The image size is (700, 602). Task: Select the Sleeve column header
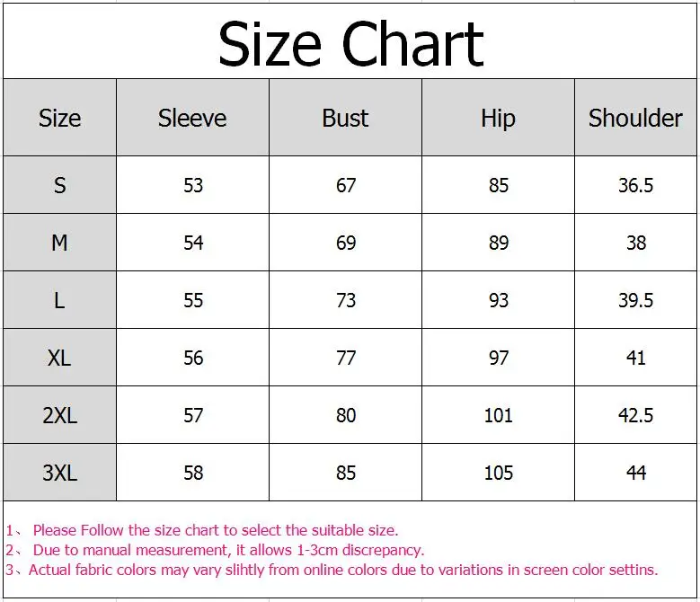(192, 118)
